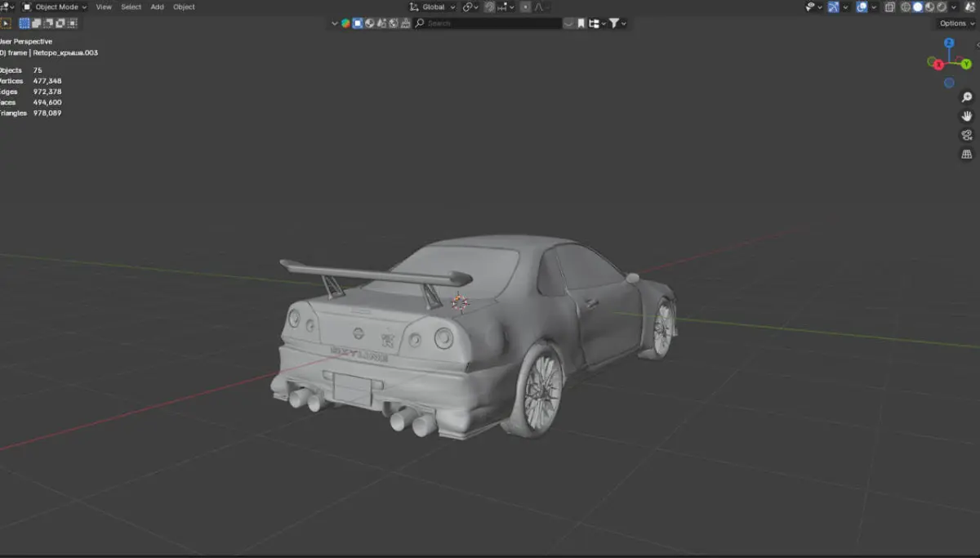The height and width of the screenshot is (558, 980).
Task: Switch to Material Preview shading
Action: coord(929,7)
